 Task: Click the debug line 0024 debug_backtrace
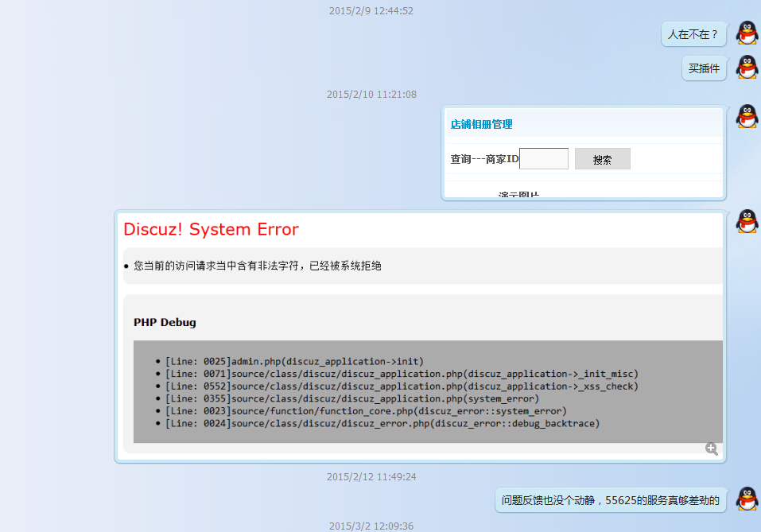click(x=382, y=423)
